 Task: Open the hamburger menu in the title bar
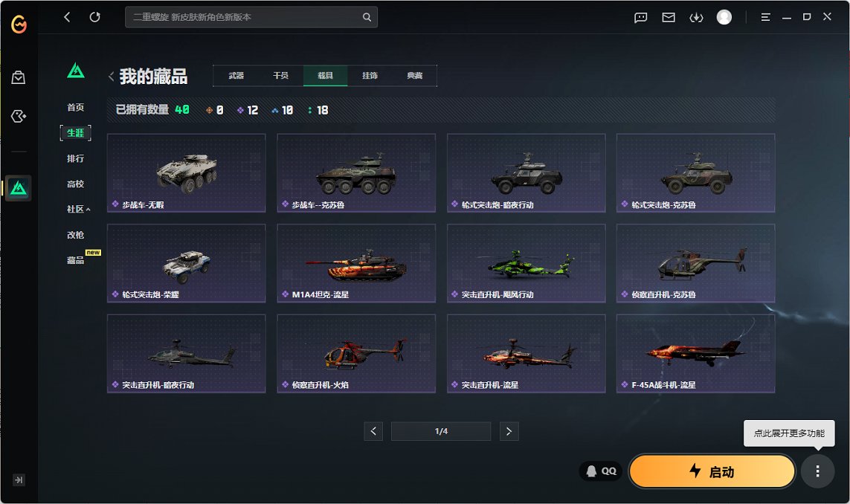pos(766,17)
